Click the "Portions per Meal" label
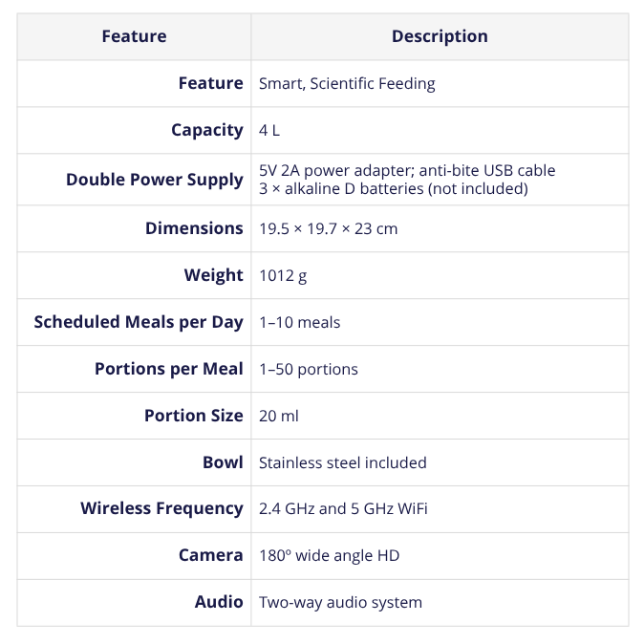644x644 pixels. 169,369
